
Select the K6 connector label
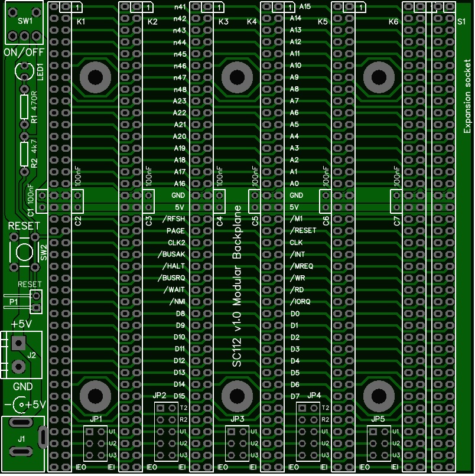coord(393,21)
